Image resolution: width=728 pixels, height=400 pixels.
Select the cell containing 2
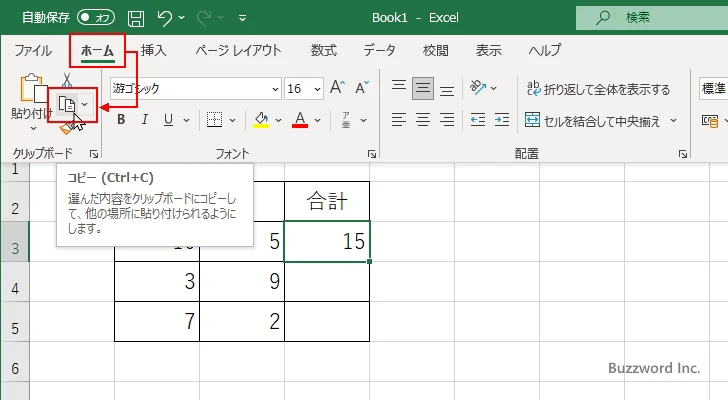[x=242, y=321]
